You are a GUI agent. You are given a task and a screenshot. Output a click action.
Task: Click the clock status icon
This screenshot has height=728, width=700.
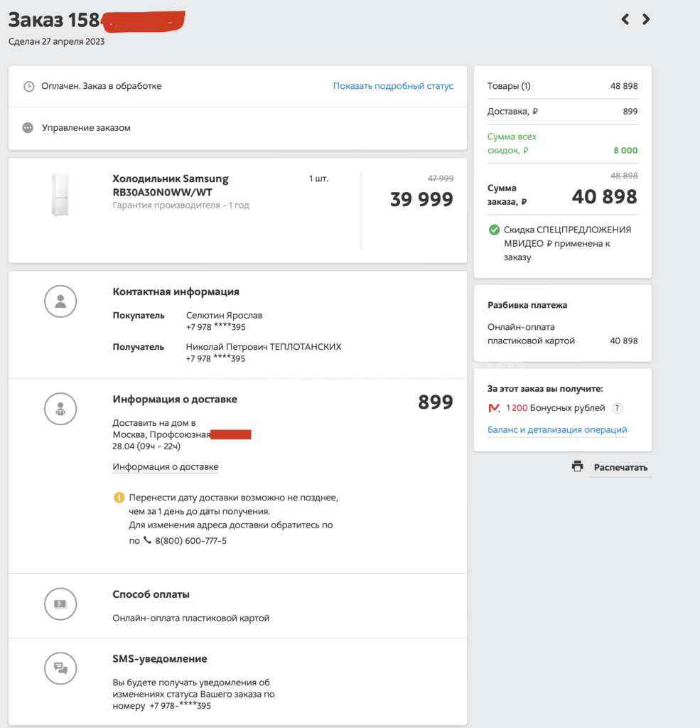pos(28,86)
